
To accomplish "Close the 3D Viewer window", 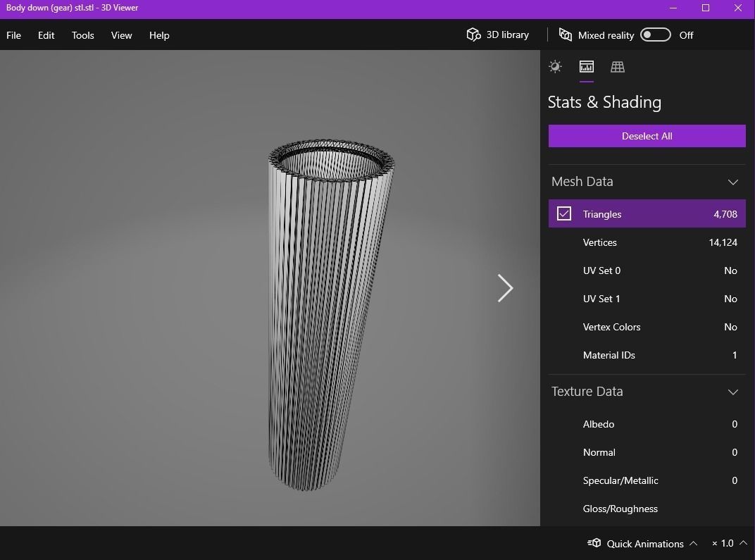I will pyautogui.click(x=737, y=8).
